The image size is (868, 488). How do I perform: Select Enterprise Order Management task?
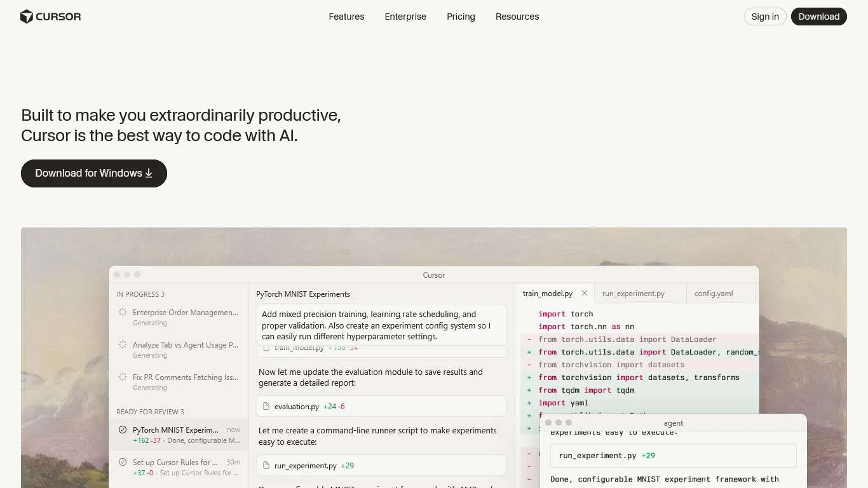coord(179,317)
